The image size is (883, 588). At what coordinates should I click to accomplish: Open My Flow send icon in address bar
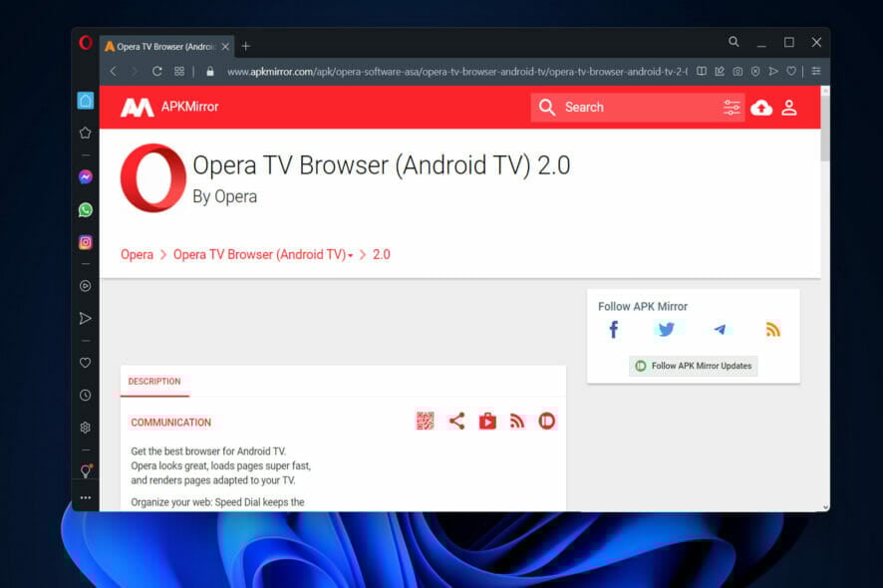coord(773,71)
